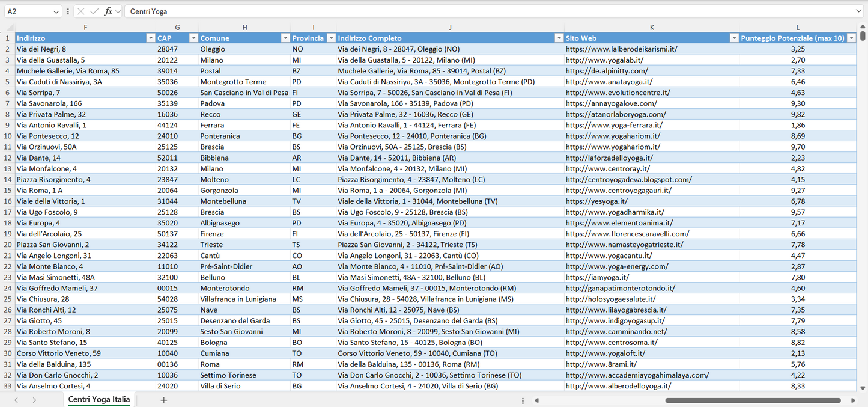Open the CAP column filter dropdown

click(193, 37)
